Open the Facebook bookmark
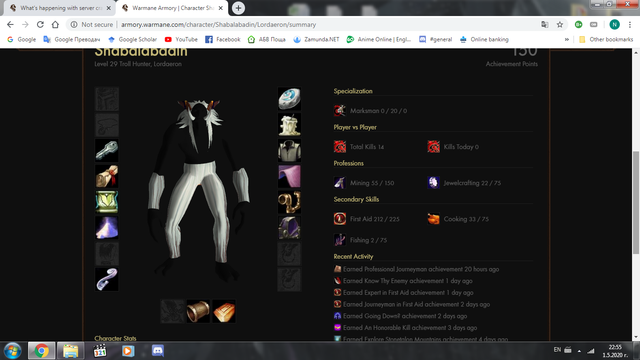Screen dimensions: 640x360 click(x=223, y=40)
